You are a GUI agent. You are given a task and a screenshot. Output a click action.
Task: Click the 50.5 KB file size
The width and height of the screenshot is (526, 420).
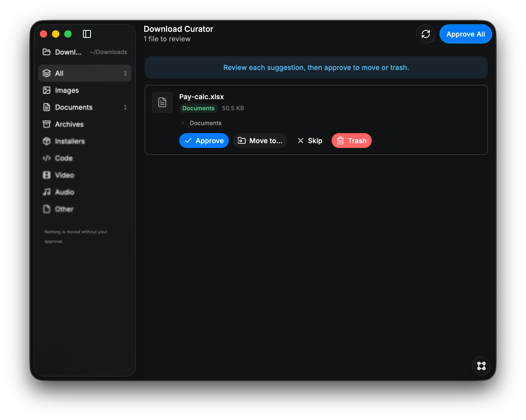(x=233, y=108)
